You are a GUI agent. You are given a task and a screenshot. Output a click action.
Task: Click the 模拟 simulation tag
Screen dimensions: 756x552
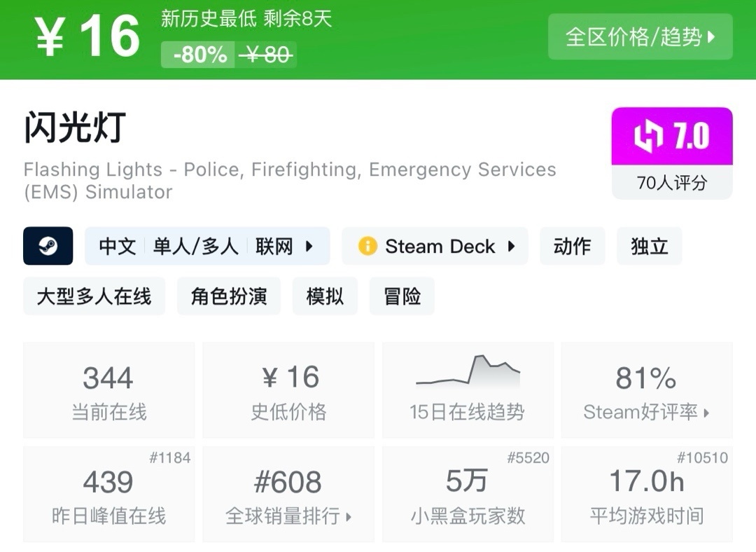point(325,296)
